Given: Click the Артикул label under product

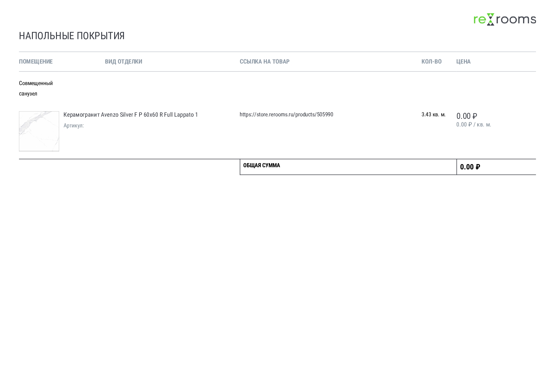Looking at the screenshot, I should coord(73,126).
